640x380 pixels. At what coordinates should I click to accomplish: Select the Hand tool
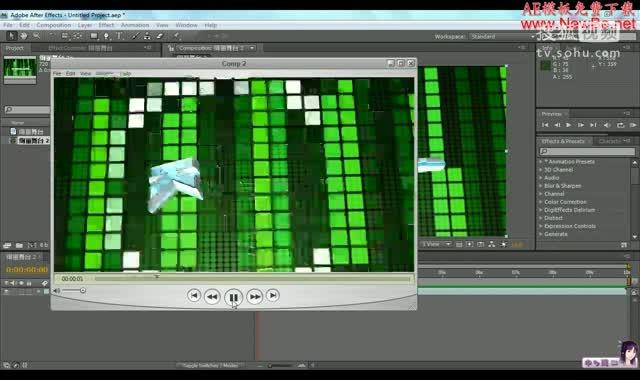coord(24,36)
